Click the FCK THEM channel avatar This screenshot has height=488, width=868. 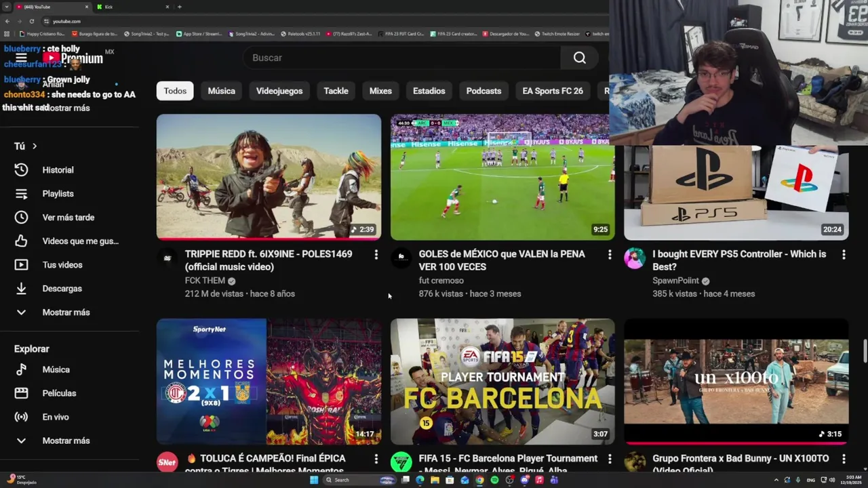pos(167,258)
